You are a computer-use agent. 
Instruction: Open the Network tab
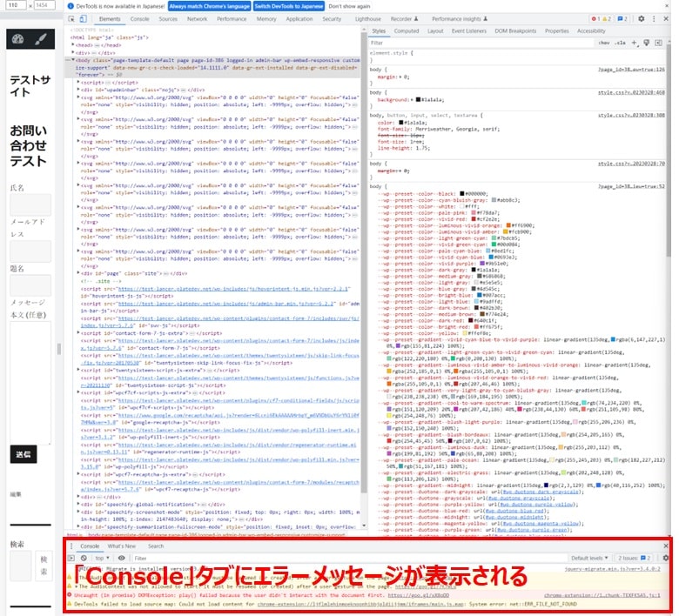point(197,19)
